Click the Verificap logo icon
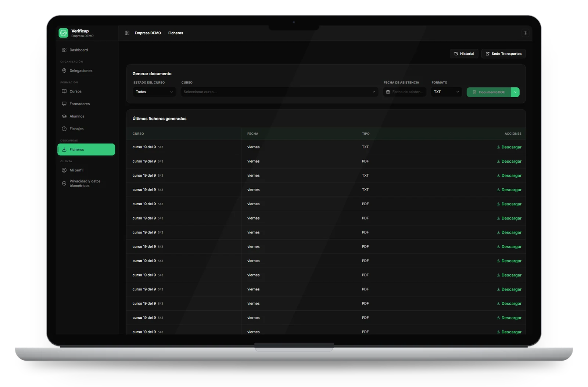Image resolution: width=588 pixels, height=387 pixels. coord(63,33)
